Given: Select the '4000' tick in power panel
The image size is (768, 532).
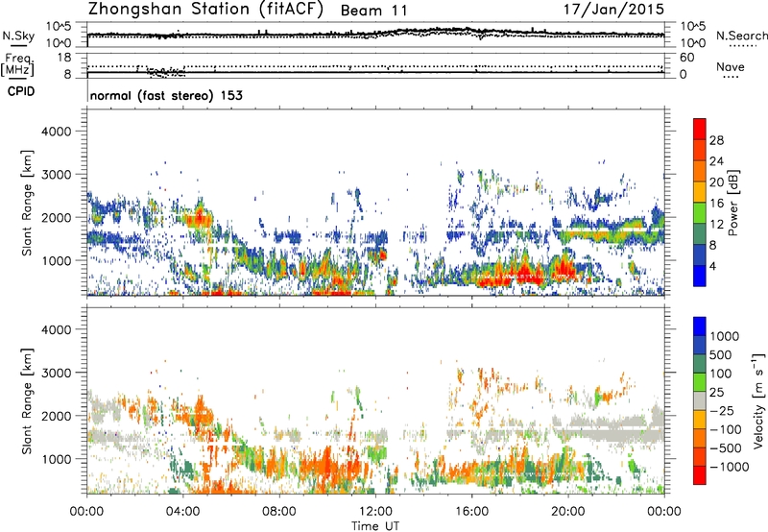Looking at the screenshot, I should [x=57, y=132].
